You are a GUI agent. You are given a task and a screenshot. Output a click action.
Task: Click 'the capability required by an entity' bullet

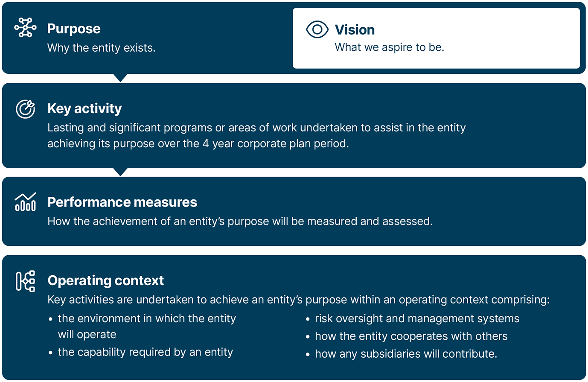click(145, 352)
